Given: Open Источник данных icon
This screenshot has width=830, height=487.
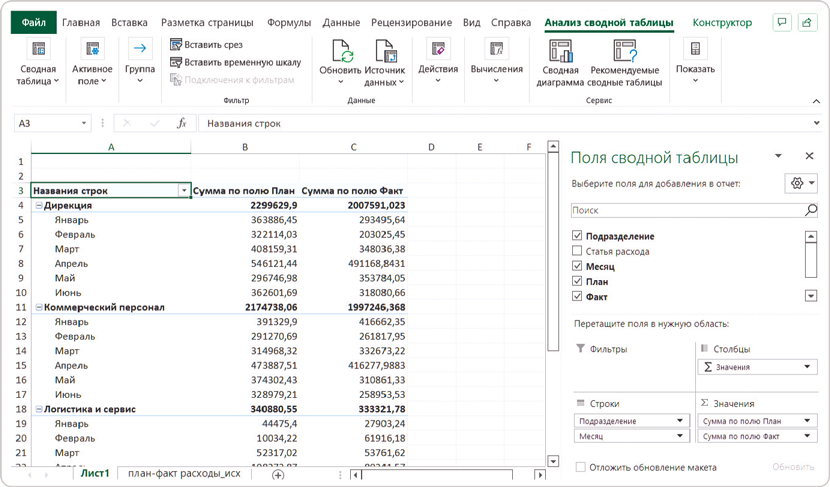Looking at the screenshot, I should (385, 50).
